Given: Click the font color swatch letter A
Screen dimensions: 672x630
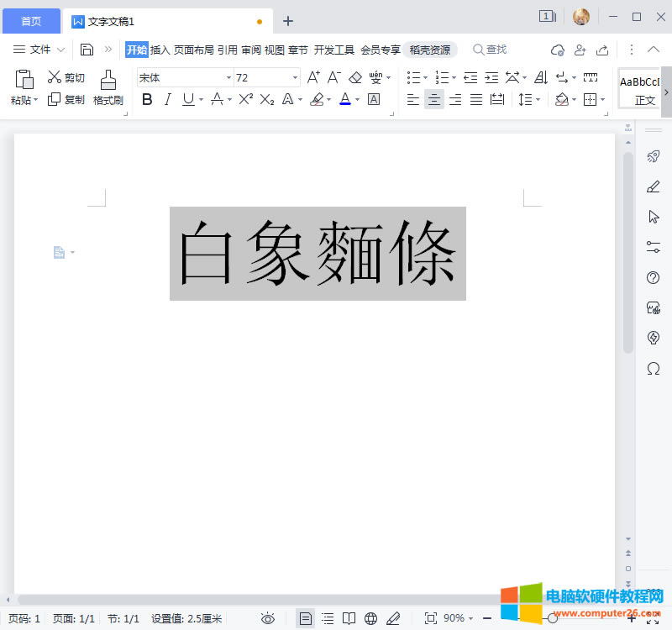Looking at the screenshot, I should click(x=344, y=99).
